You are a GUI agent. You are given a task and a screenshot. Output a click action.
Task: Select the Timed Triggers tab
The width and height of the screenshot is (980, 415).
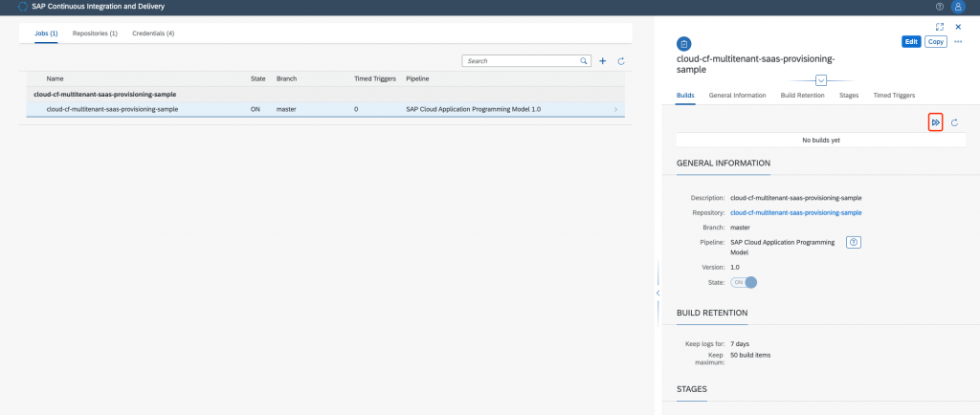pos(895,96)
